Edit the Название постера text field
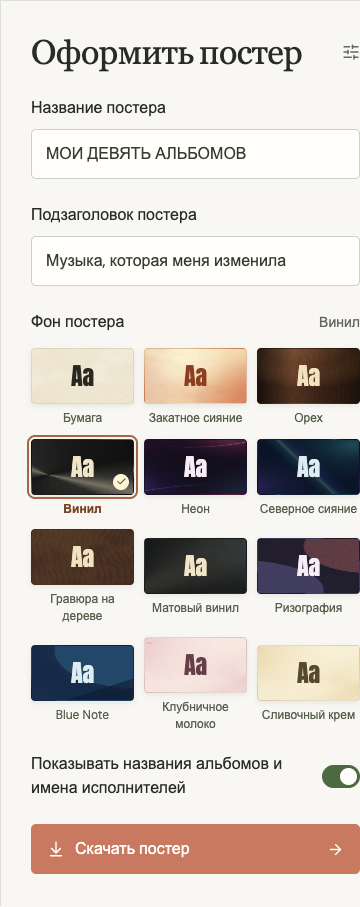360x907 pixels. coord(196,154)
